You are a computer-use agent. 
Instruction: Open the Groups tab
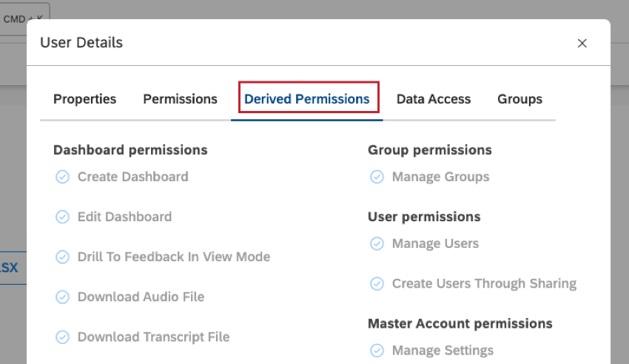(x=519, y=98)
